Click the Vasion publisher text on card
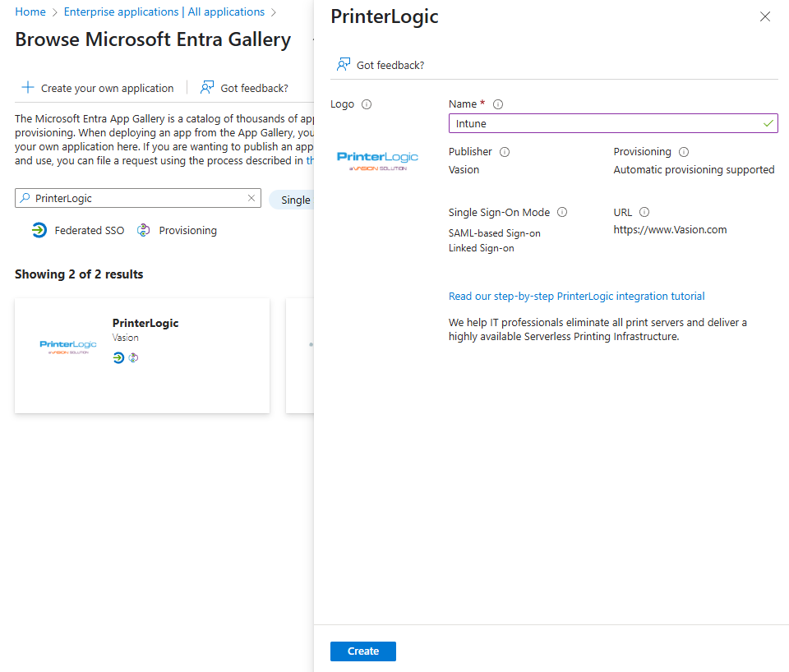789x672 pixels. point(125,338)
